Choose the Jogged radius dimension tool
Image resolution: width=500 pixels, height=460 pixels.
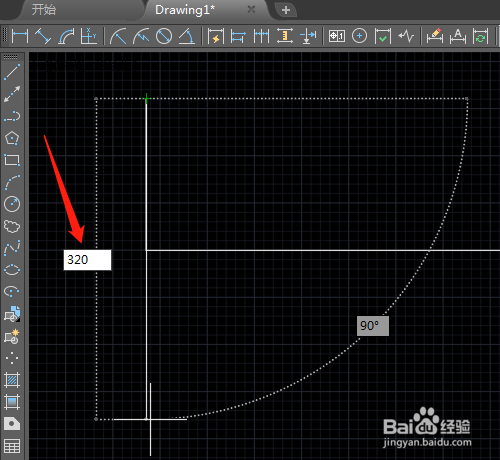pyautogui.click(x=141, y=36)
